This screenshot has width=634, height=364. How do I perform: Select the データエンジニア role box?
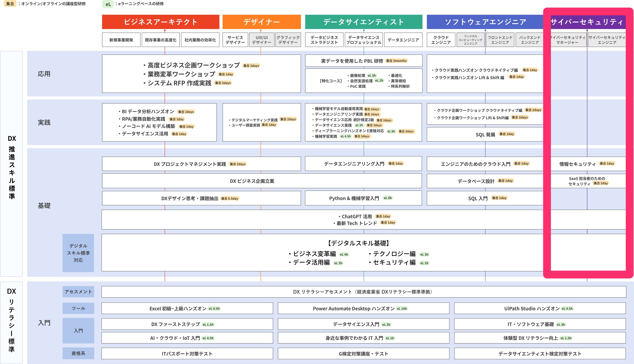coord(403,40)
